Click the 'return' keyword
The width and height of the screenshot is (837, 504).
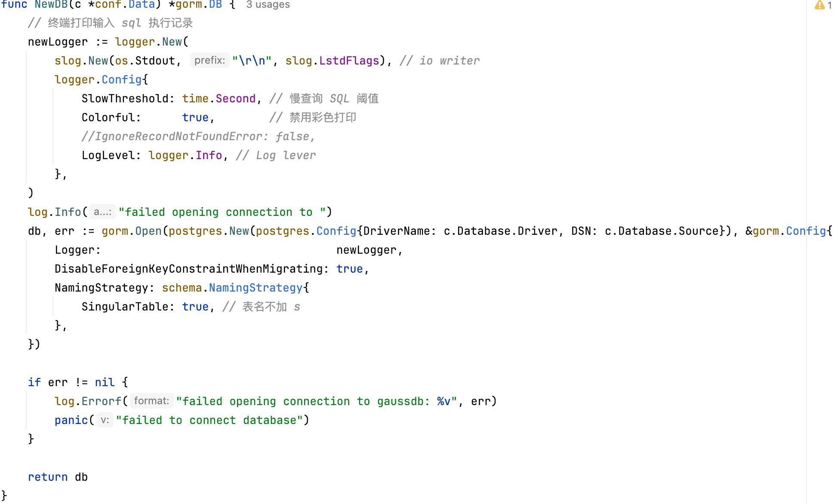coord(47,477)
